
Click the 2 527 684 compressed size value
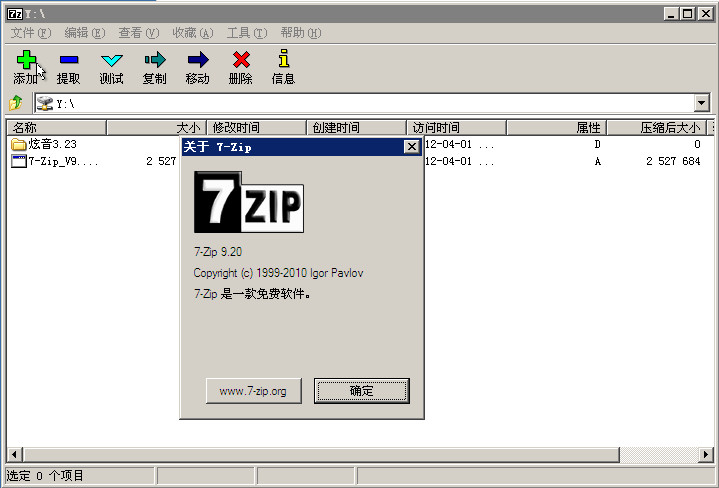pyautogui.click(x=673, y=161)
